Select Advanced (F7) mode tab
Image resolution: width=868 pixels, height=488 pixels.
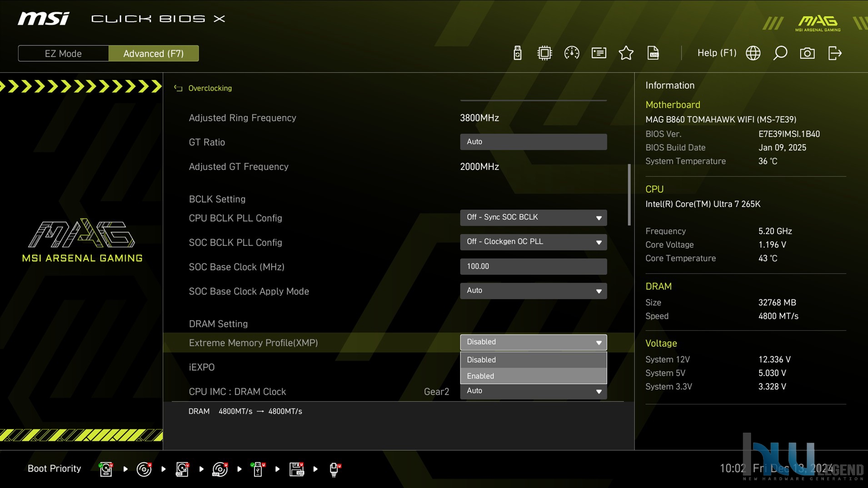point(154,54)
